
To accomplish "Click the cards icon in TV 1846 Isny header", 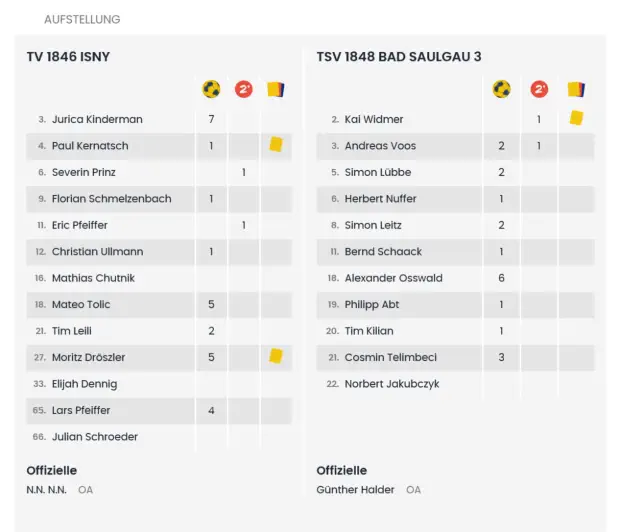I will pyautogui.click(x=276, y=89).
